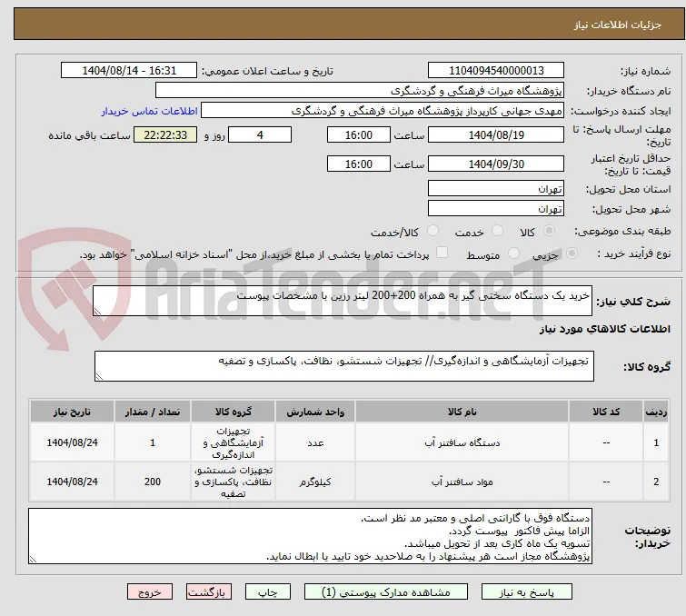
Task: Click the تاریخ نیاز column header
Action: click(x=72, y=412)
